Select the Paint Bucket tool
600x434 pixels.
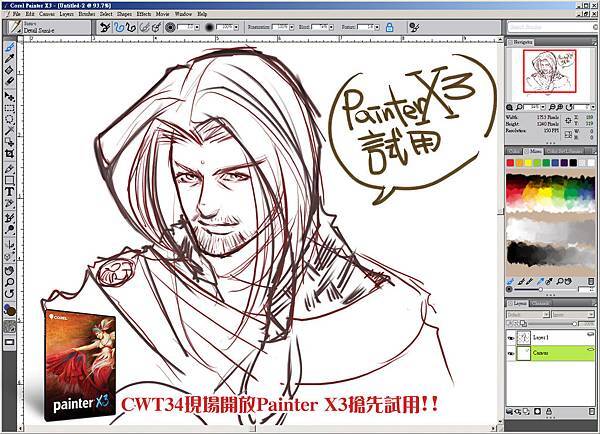(10, 70)
